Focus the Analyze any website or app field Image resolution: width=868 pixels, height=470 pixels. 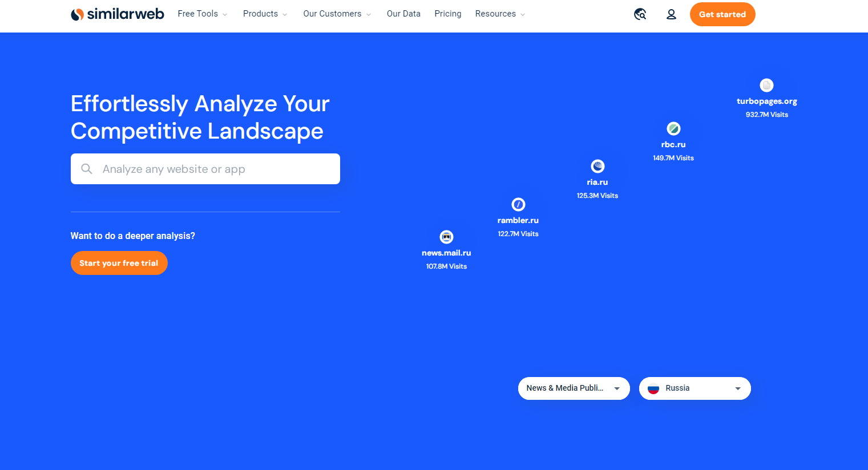point(205,169)
